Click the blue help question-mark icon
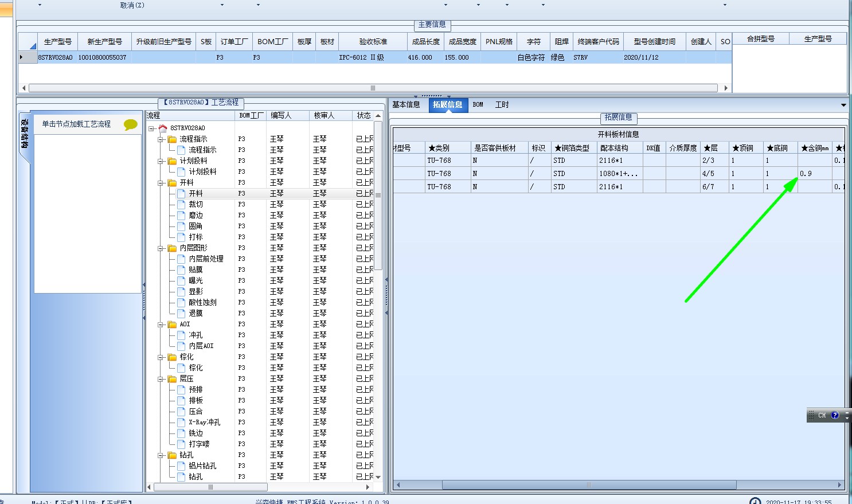This screenshot has width=852, height=504. point(835,415)
